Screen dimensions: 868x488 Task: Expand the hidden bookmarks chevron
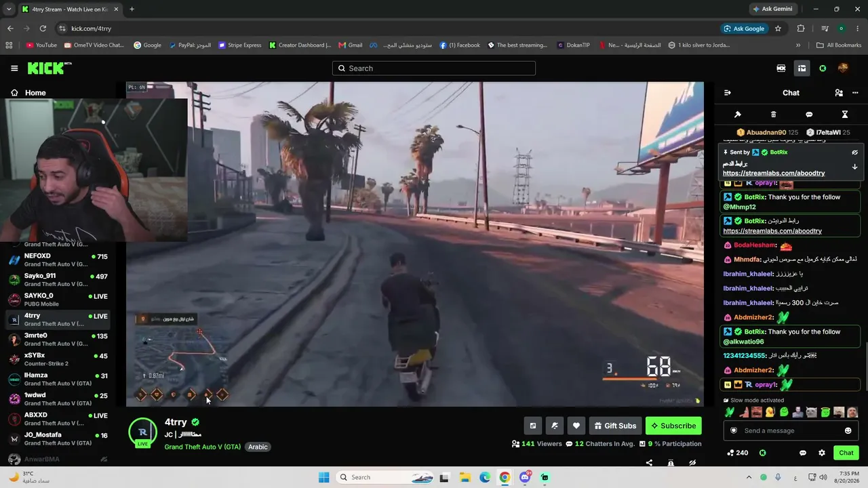tap(798, 45)
